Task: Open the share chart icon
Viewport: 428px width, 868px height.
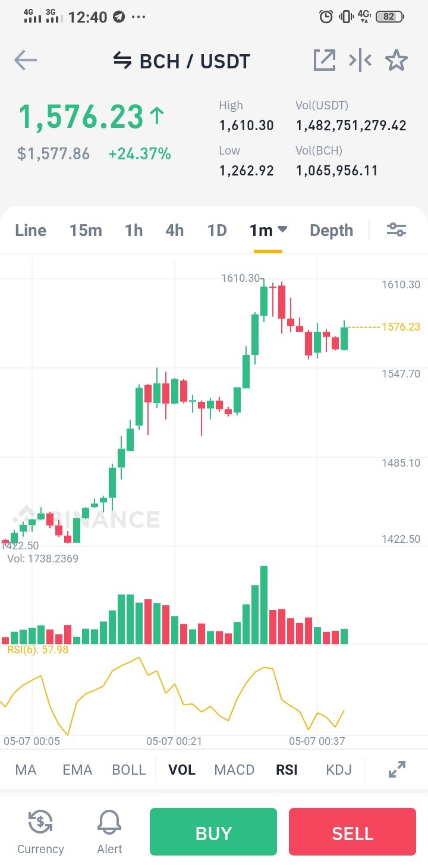Action: pos(325,61)
